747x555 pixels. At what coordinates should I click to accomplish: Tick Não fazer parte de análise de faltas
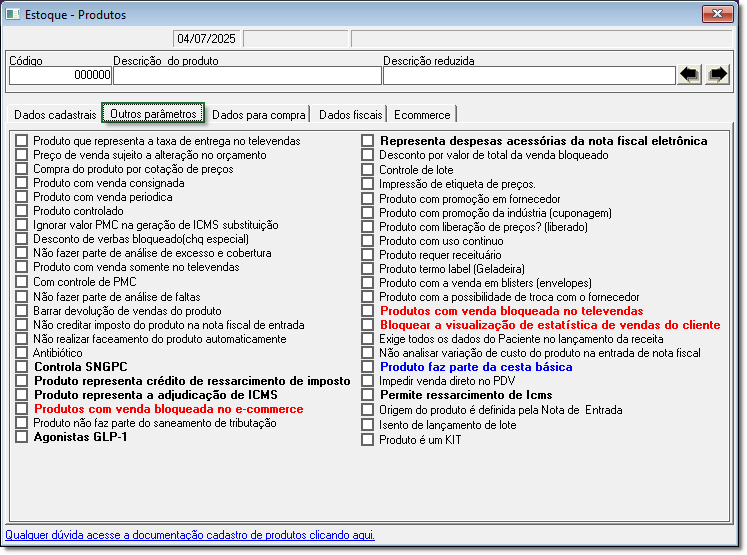[21, 297]
